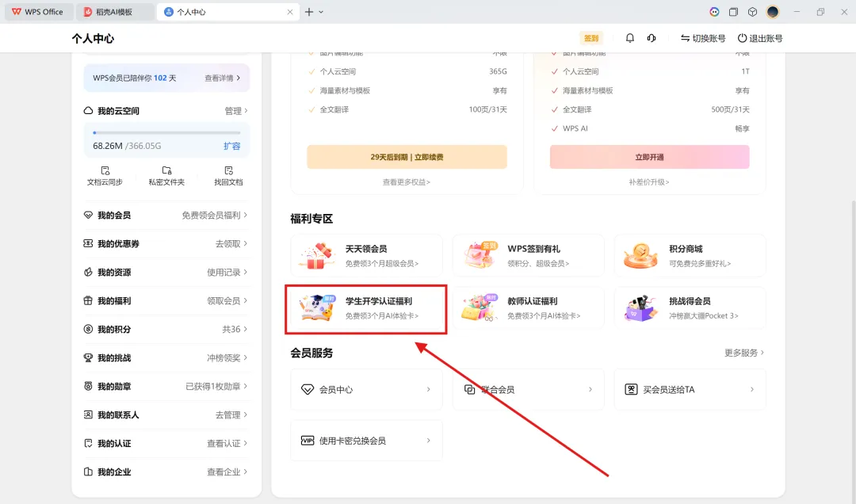The width and height of the screenshot is (856, 504).
Task: Open 使用记录 in 我的资源 row
Action: pyautogui.click(x=227, y=272)
